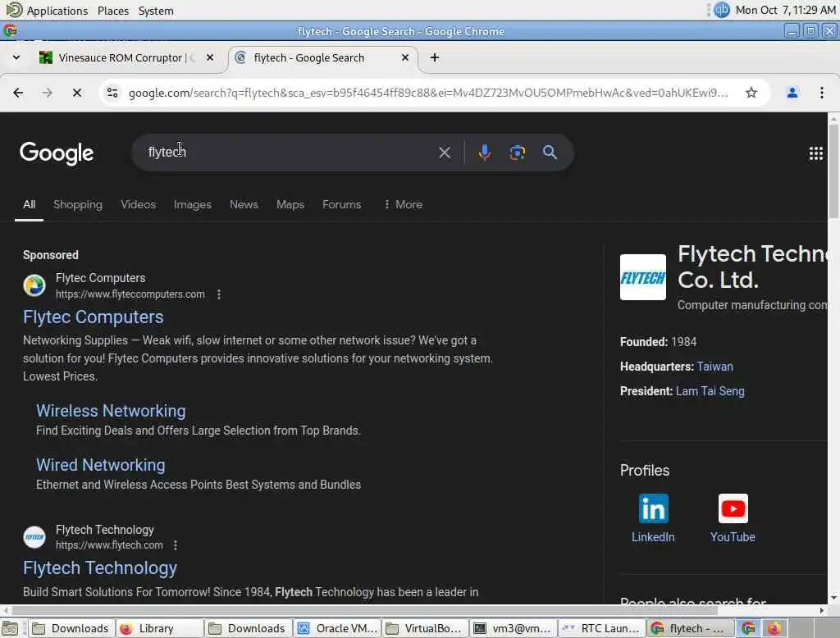View site information icon in address bar
Viewport: 840px width, 638px height.
pos(112,93)
